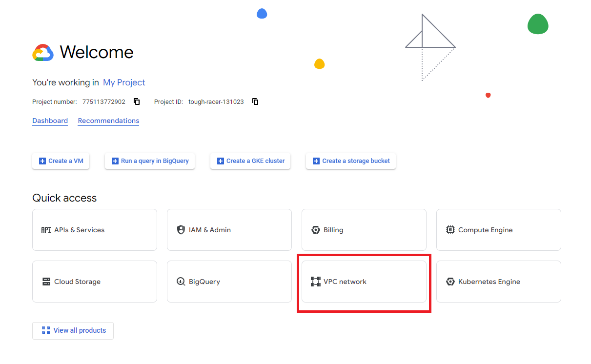Click plus icon on Run a query in BigQuery

[x=115, y=161]
